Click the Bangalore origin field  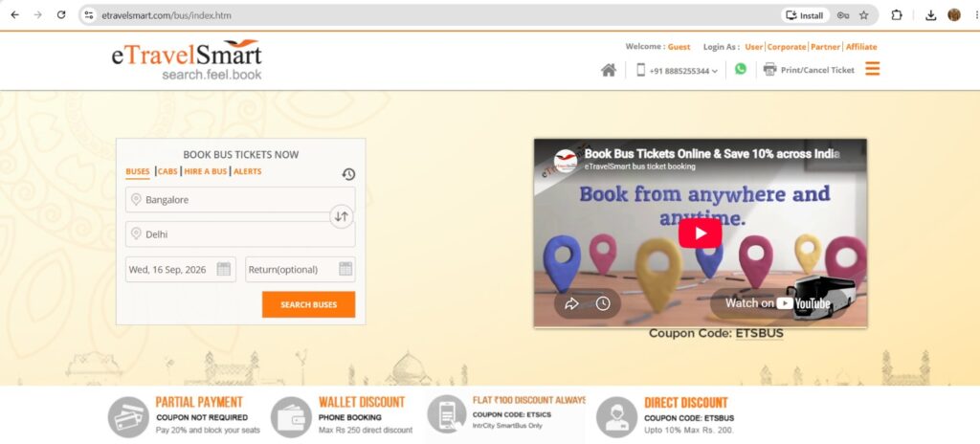240,200
